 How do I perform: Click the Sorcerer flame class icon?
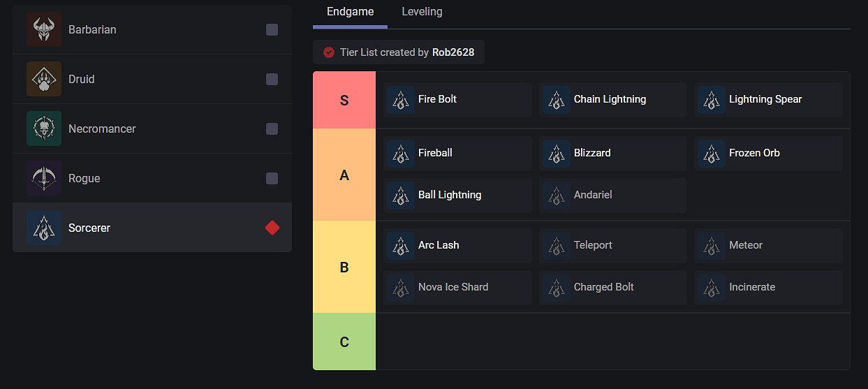[x=44, y=228]
